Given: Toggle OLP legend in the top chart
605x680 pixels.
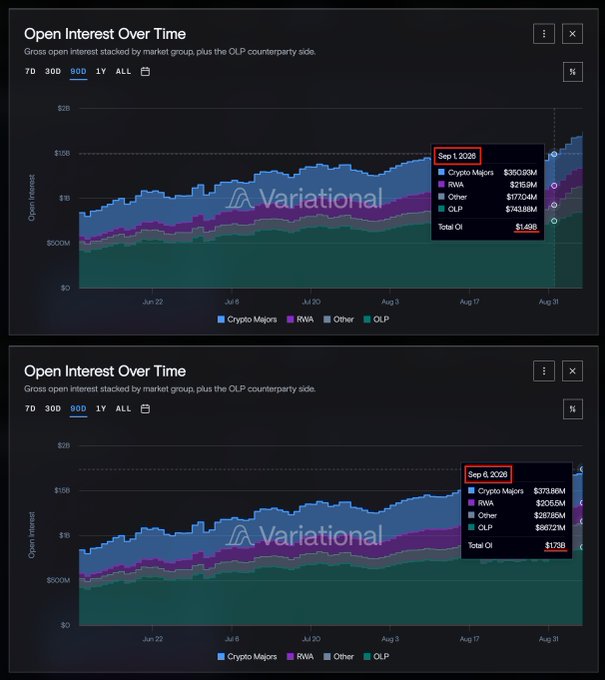Looking at the screenshot, I should click(376, 320).
